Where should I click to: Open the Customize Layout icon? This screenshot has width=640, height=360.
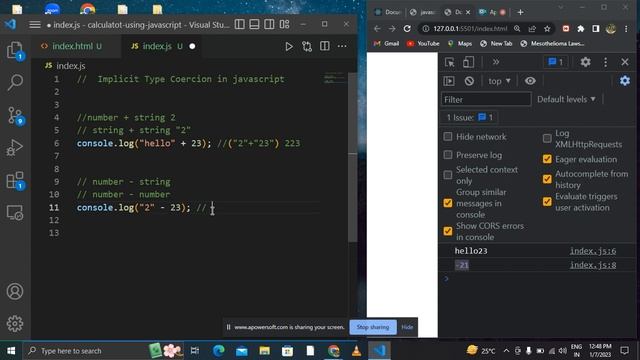pos(284,24)
